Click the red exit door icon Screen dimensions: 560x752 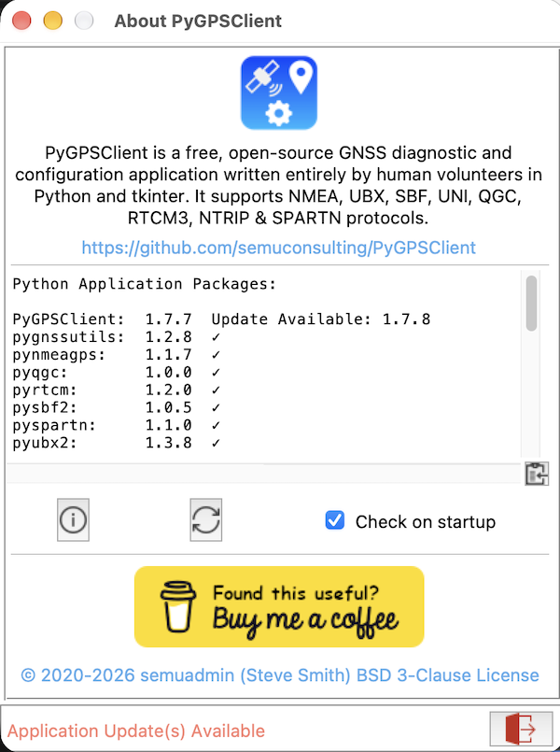[521, 729]
